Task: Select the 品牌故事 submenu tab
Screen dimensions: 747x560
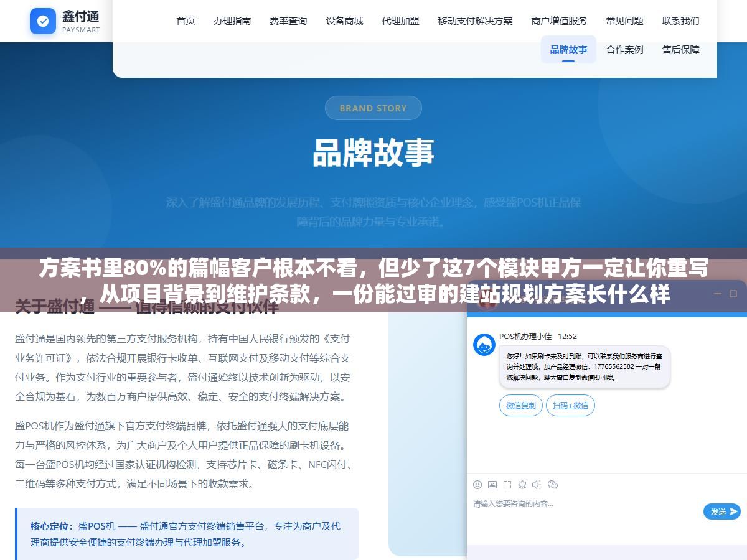Action: (x=568, y=50)
